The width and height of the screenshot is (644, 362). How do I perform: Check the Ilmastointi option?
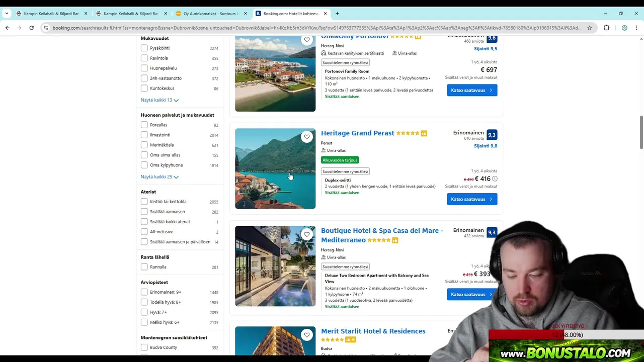click(x=144, y=135)
